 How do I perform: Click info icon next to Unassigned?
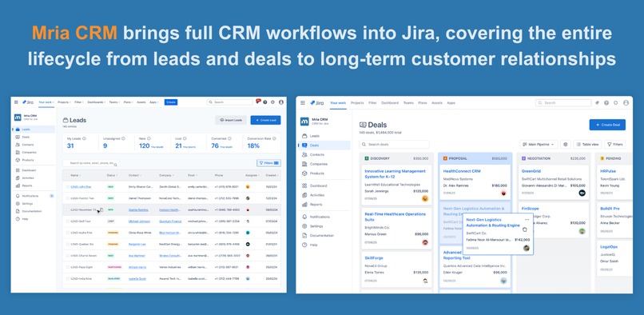coord(122,138)
